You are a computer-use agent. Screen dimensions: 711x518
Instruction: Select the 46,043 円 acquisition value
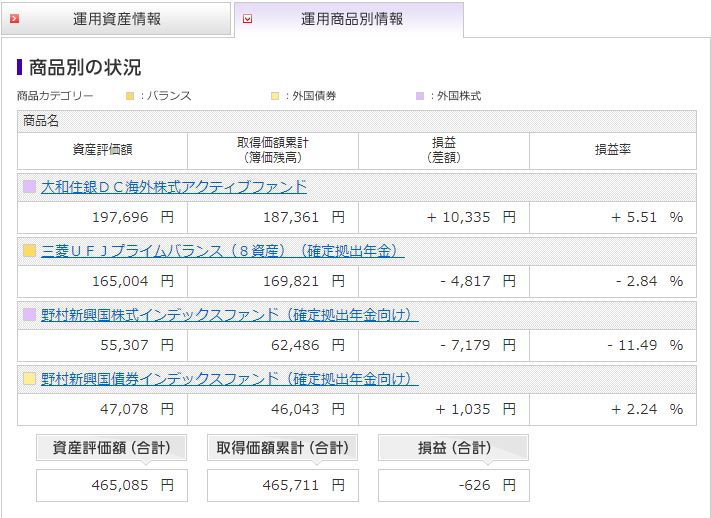(308, 409)
